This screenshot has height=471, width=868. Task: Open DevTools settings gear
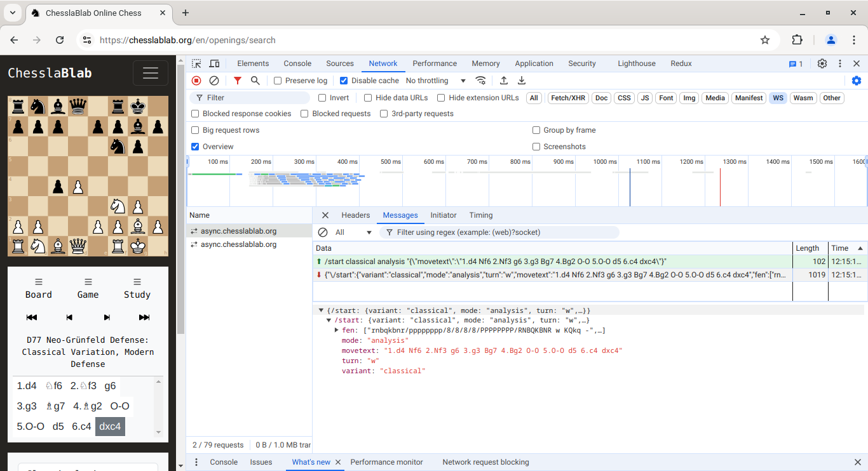tap(822, 63)
